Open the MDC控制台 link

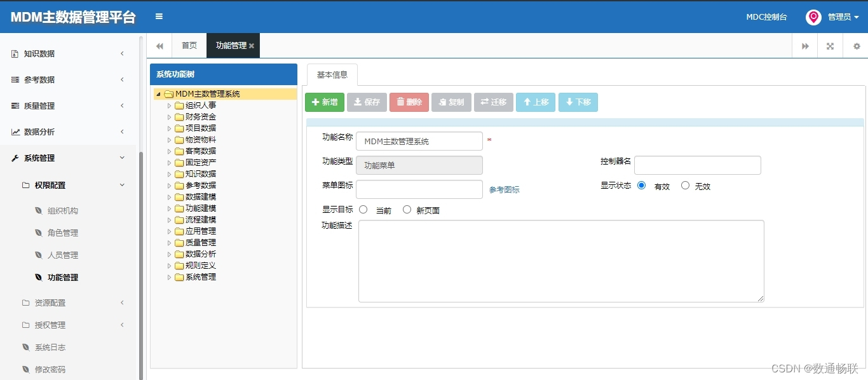[766, 17]
